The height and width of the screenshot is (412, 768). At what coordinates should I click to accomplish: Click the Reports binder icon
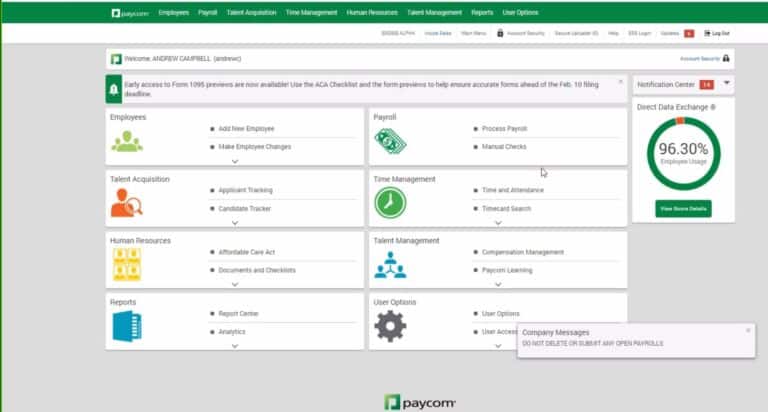(127, 326)
